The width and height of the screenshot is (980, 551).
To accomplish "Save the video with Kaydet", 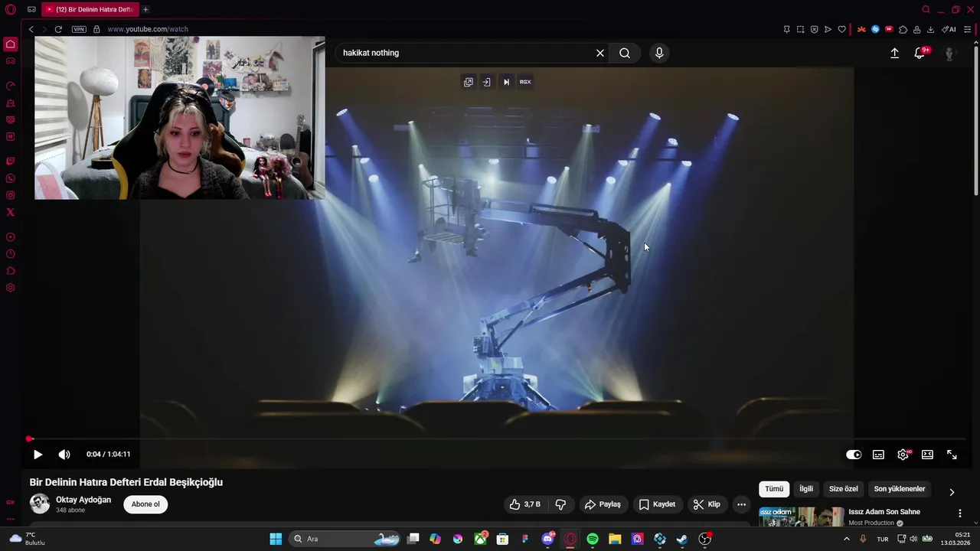I will coord(657,504).
